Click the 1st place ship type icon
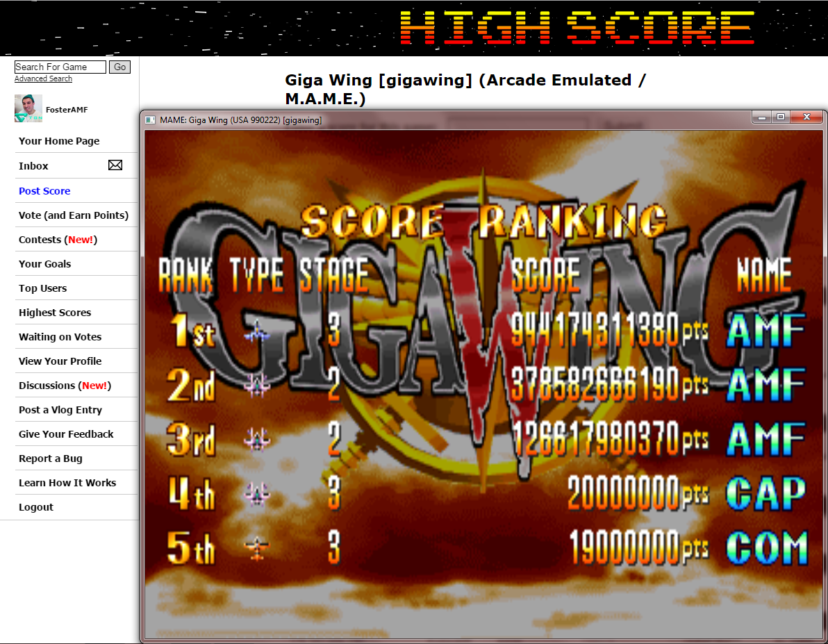Viewport: 828px width, 644px height. [257, 332]
